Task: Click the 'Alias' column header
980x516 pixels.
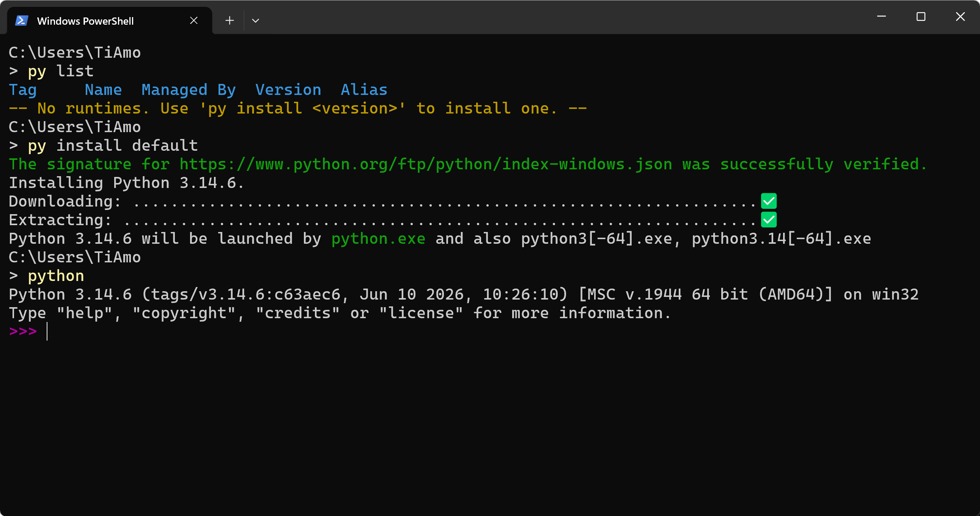Action: coord(364,90)
